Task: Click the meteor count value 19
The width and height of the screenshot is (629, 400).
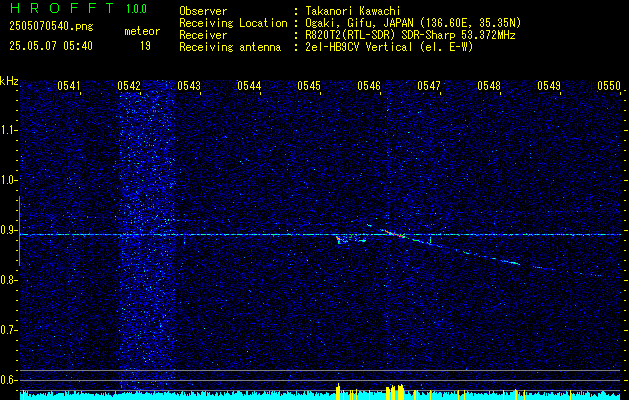Action: pyautogui.click(x=145, y=46)
